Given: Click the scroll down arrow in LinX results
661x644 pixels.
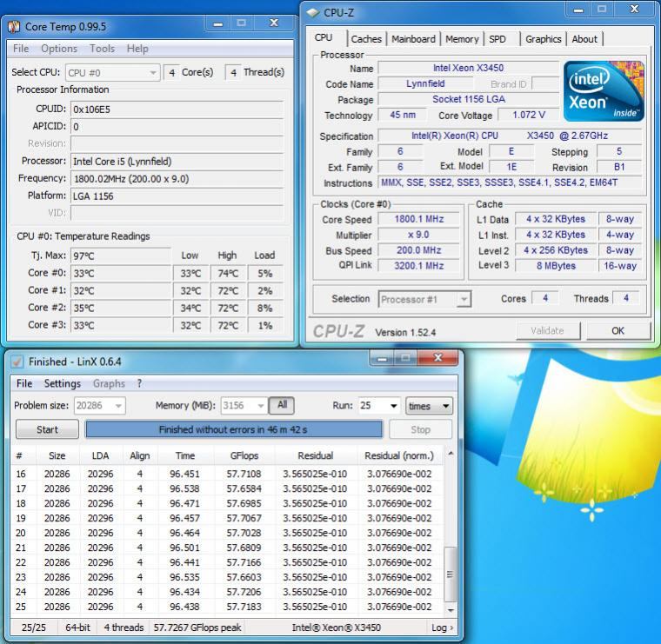Looking at the screenshot, I should pyautogui.click(x=451, y=609).
